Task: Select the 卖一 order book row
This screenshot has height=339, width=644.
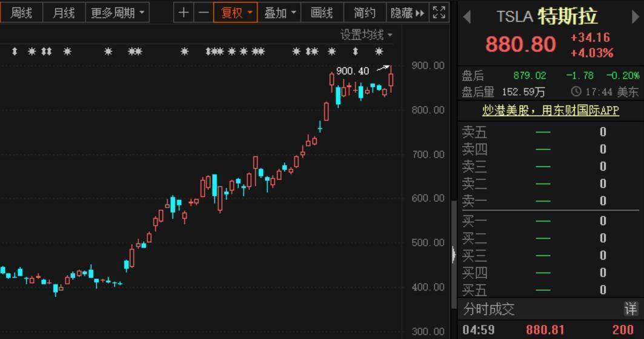Action: tap(549, 201)
